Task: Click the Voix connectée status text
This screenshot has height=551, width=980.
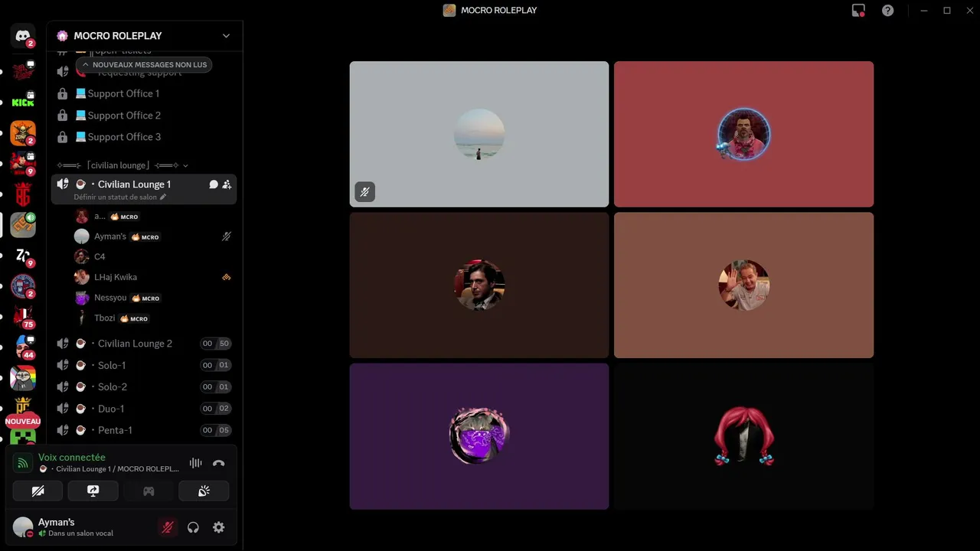Action: [72, 458]
